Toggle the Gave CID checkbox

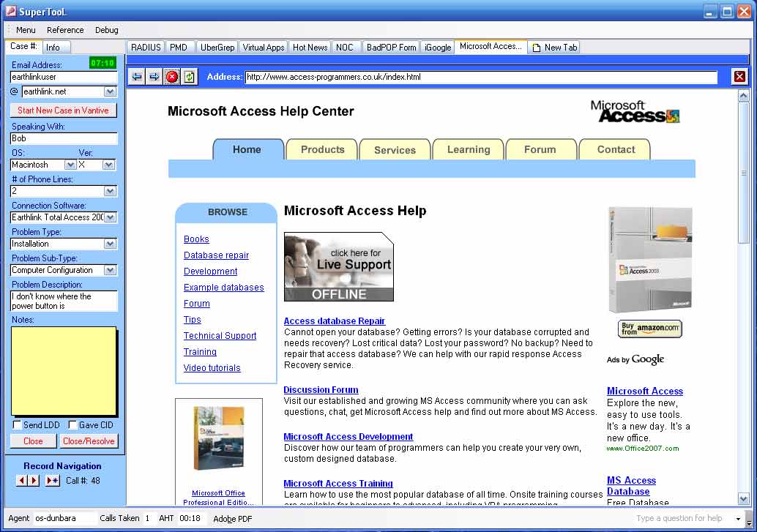(x=72, y=425)
